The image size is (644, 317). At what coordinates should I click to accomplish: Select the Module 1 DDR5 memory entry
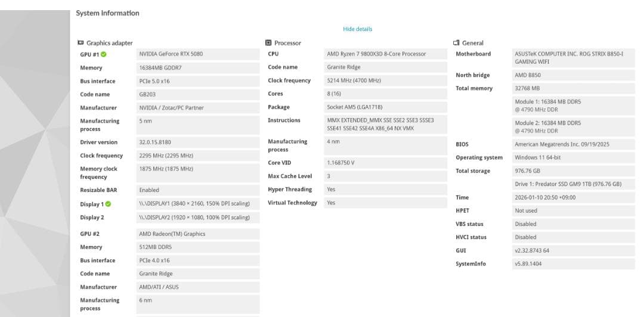(547, 106)
